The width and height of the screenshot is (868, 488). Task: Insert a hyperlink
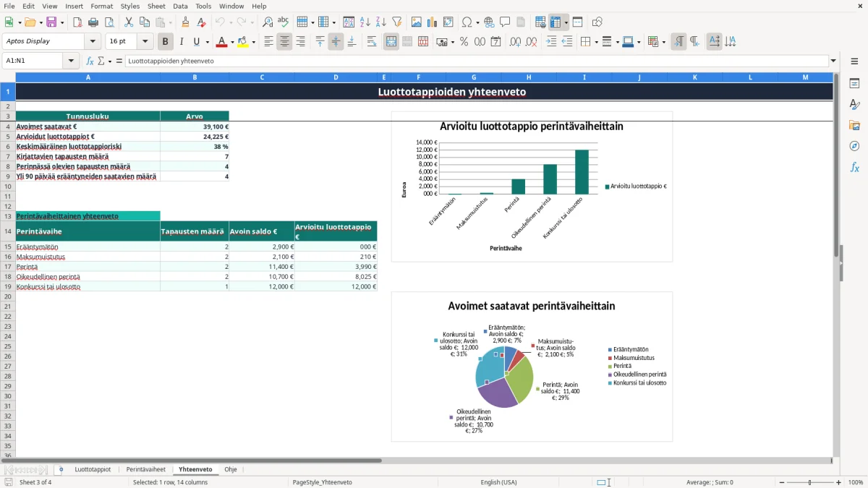point(489,22)
